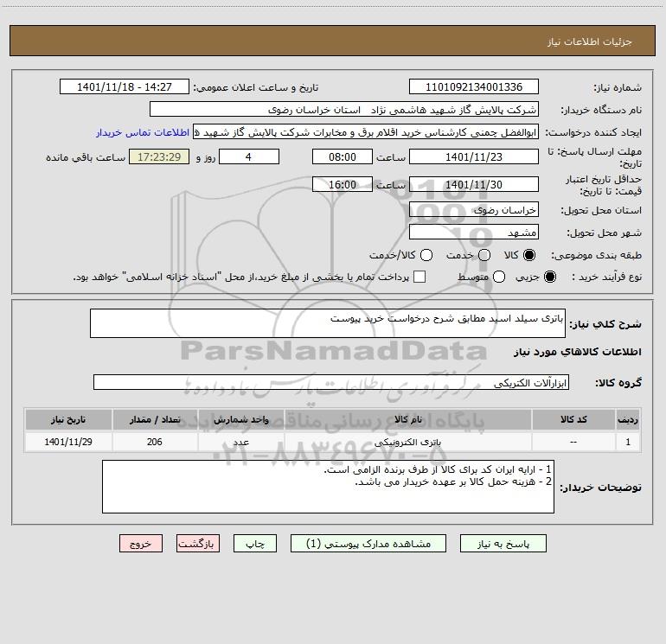Screen dimensions: 666x644
Task: Click the goods group field ابزارآلات الکتریکی
Action: tap(331, 382)
